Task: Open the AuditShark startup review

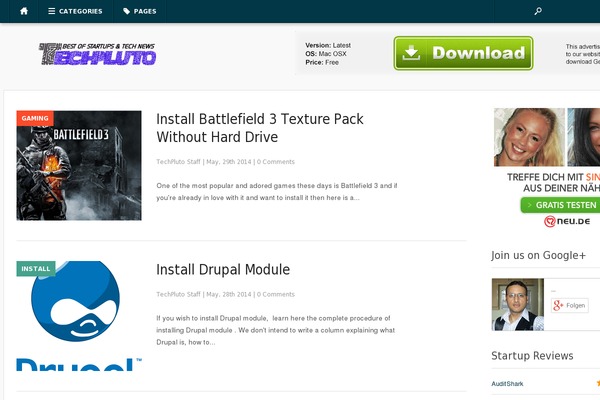Action: 507,384
